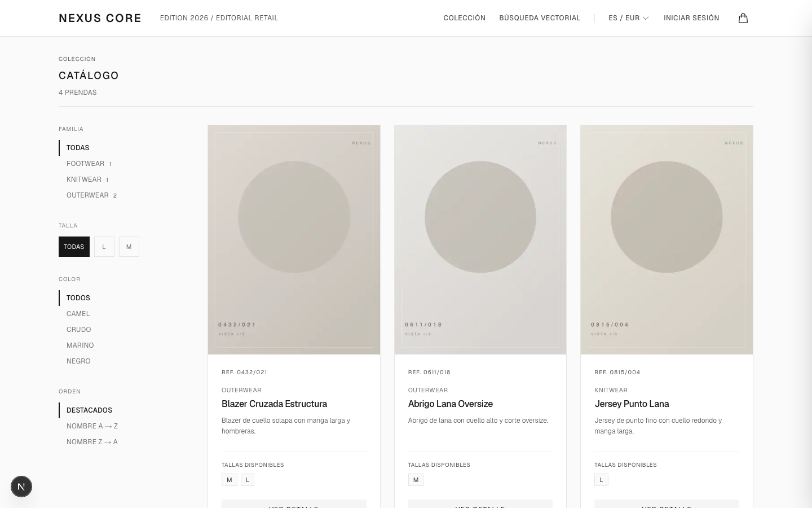Open the Jersey Punto Lana product image
This screenshot has height=508, width=812.
[667, 240]
